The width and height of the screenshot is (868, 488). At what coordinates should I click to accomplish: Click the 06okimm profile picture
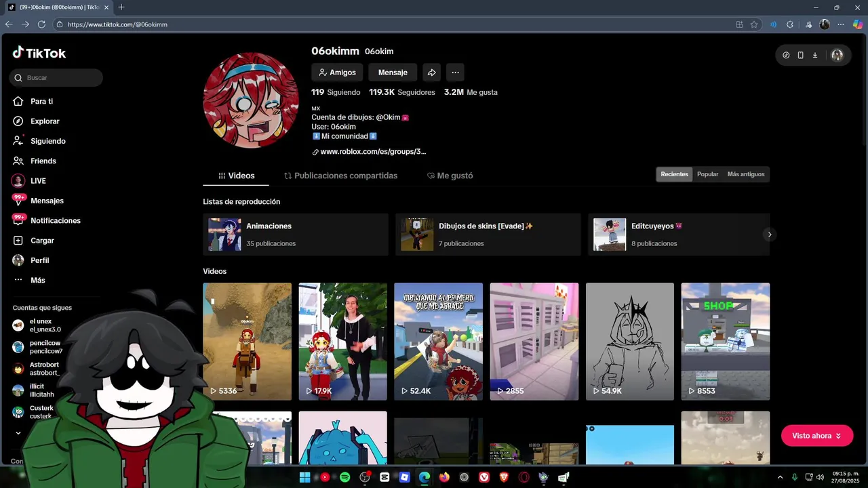[x=251, y=100]
